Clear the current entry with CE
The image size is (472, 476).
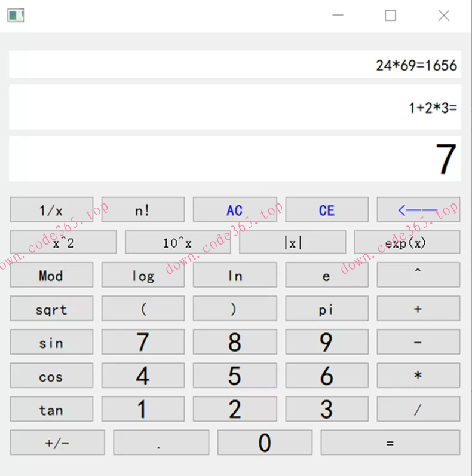[327, 209]
